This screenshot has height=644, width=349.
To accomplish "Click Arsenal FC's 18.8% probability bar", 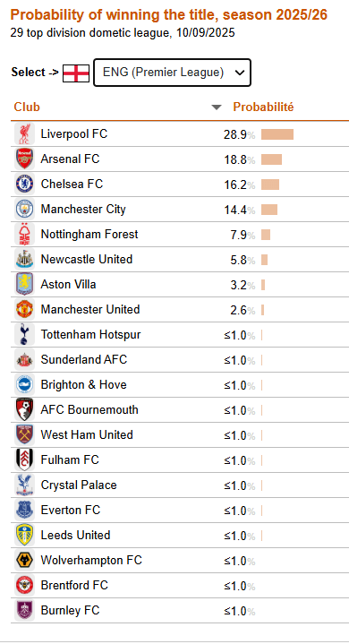I will 271,159.
